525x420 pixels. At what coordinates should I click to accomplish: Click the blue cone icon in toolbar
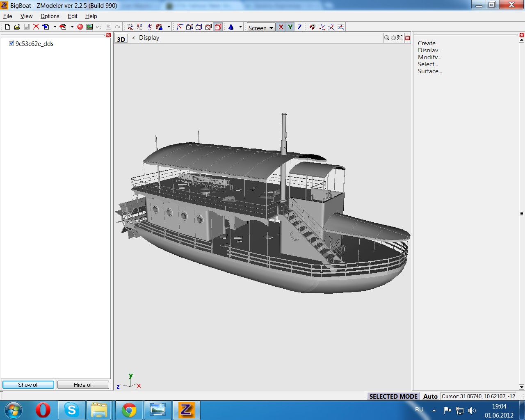tap(231, 27)
